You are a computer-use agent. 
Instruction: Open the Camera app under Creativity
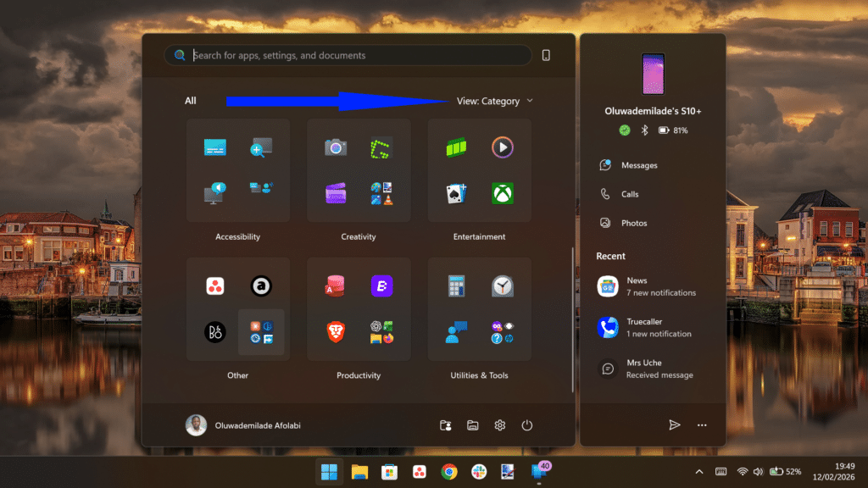(335, 147)
